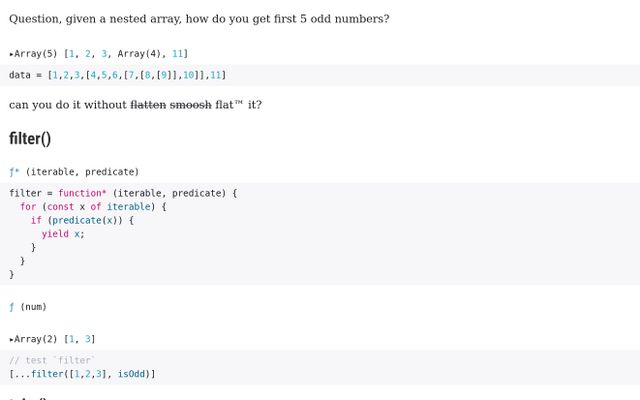Click the struck-through word 'smoosh'
This screenshot has width=640, height=400.
coord(191,105)
